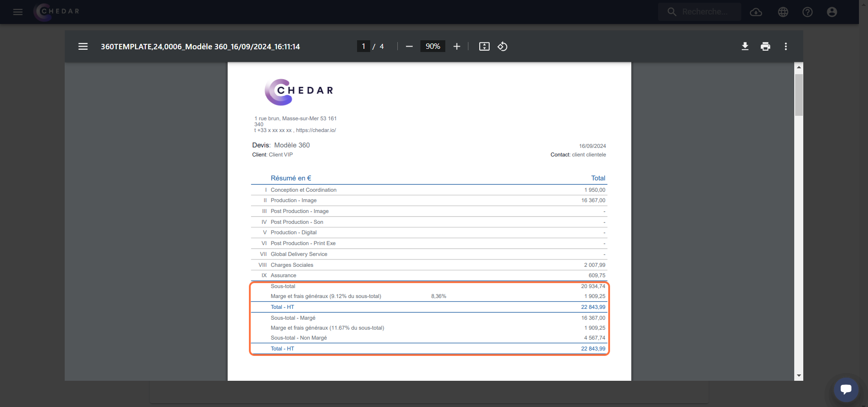This screenshot has width=868, height=407.
Task: Click 'Devis: Modèle 360' heading
Action: (281, 145)
